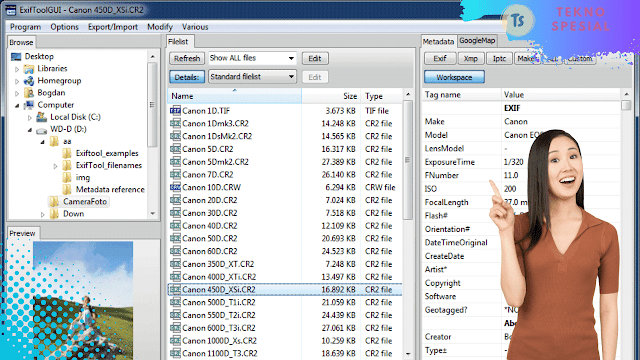The height and width of the screenshot is (360, 640).
Task: Click file icon of Canon 10D.CRW
Action: 175,187
